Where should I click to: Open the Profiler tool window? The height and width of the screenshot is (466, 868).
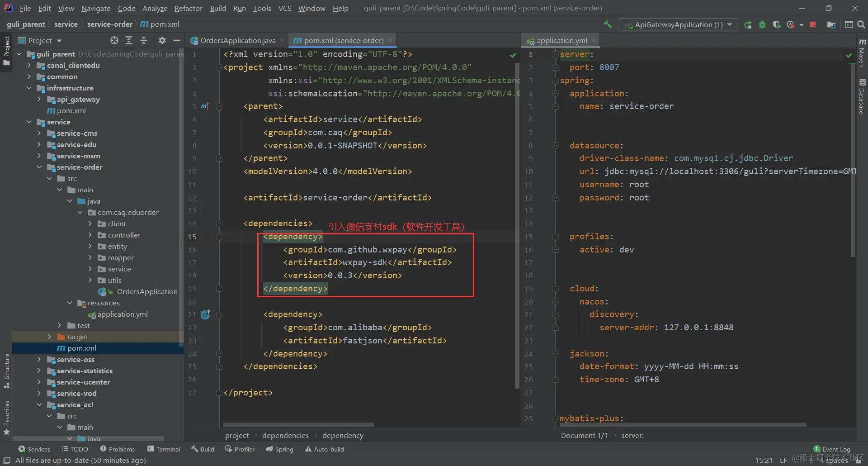[x=240, y=449]
